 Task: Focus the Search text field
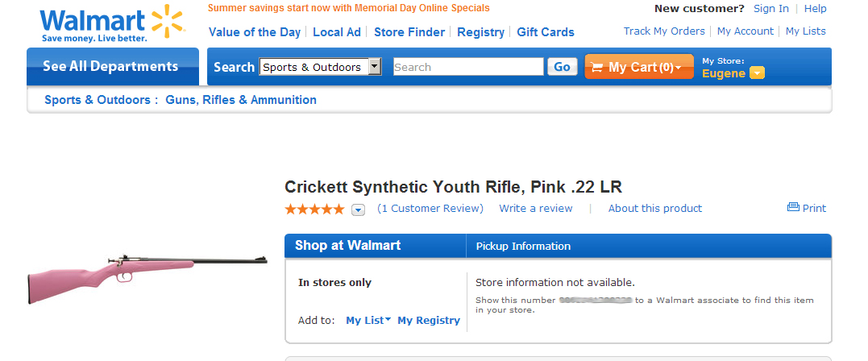468,67
